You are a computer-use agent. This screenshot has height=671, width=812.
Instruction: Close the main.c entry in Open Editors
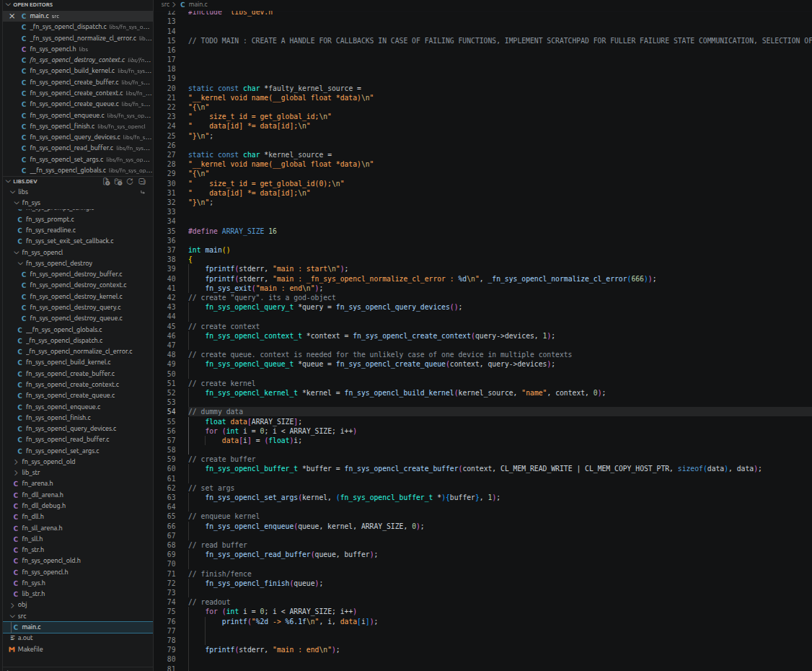(x=12, y=16)
